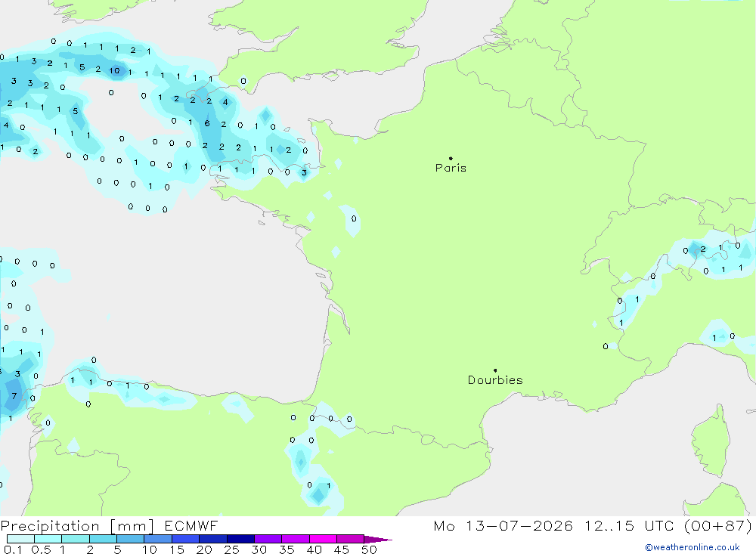The height and width of the screenshot is (554, 756).
Task: Click the Dourbies location dot marker
Action: 495,370
